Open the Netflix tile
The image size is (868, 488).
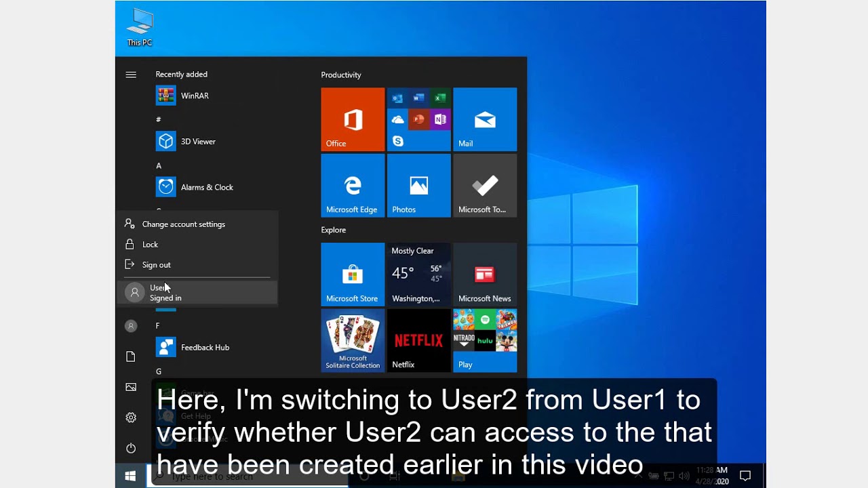pos(419,341)
